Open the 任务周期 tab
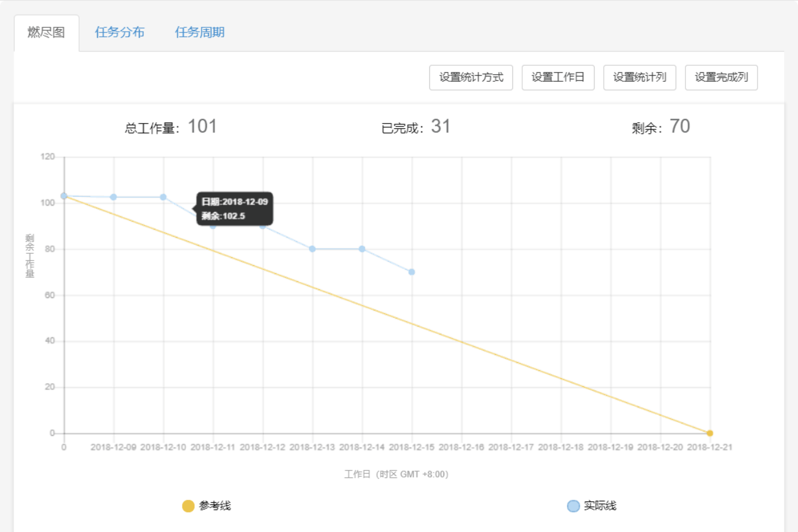 tap(200, 33)
